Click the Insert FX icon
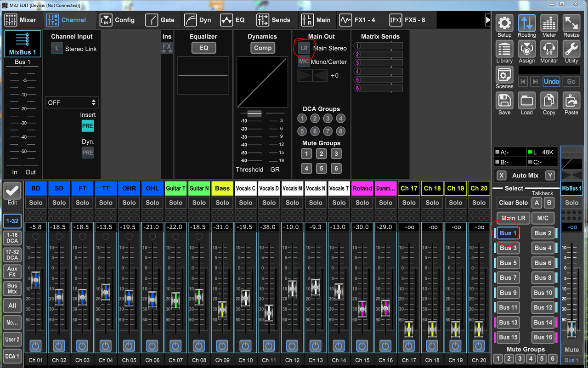588x368 pixels. tap(167, 48)
